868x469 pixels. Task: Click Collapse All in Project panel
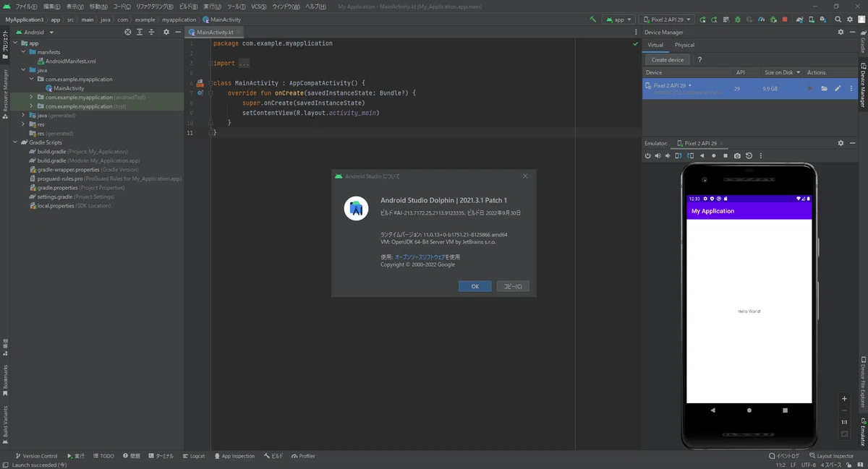(x=151, y=32)
